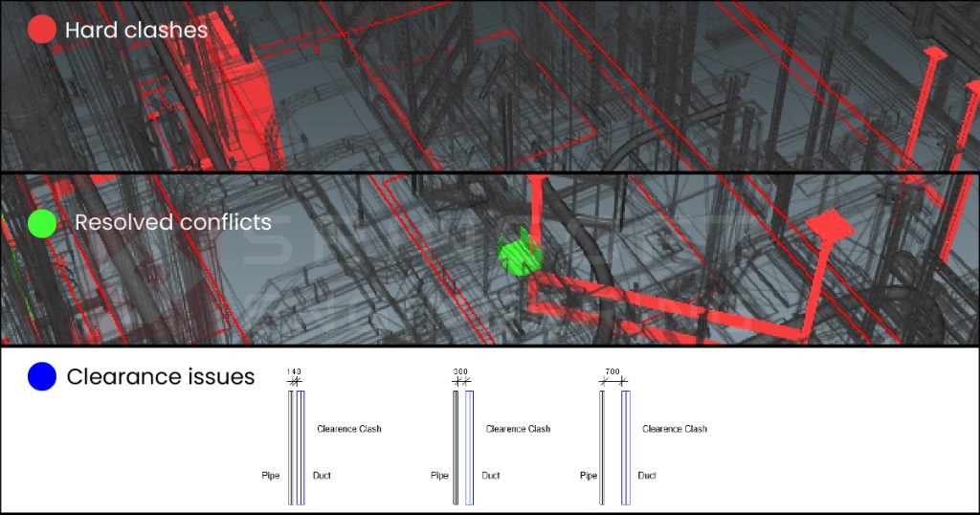The image size is (980, 515).
Task: Click the "Duct" label in the 700 diagram
Action: coord(647,476)
